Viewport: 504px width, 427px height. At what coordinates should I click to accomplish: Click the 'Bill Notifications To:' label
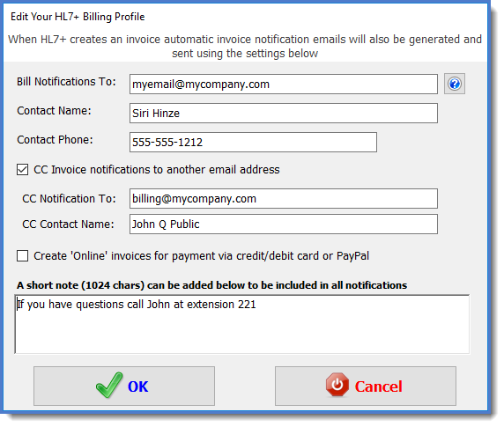tap(66, 82)
